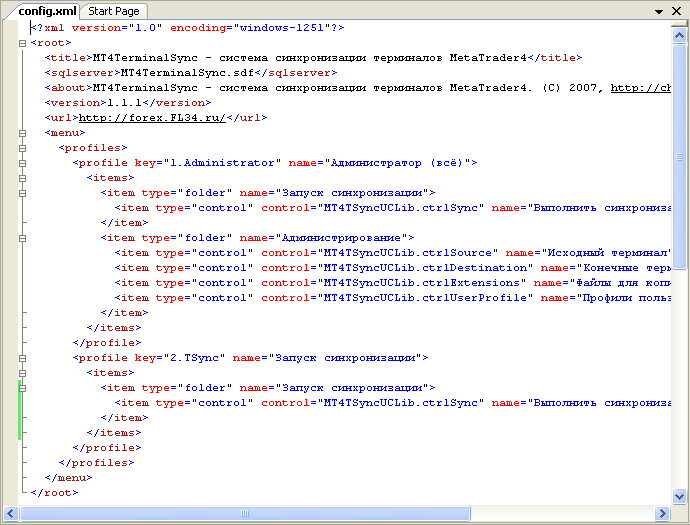Image resolution: width=690 pixels, height=525 pixels.
Task: Open the http://forex.FL34.ru/ link
Action: coord(152,117)
